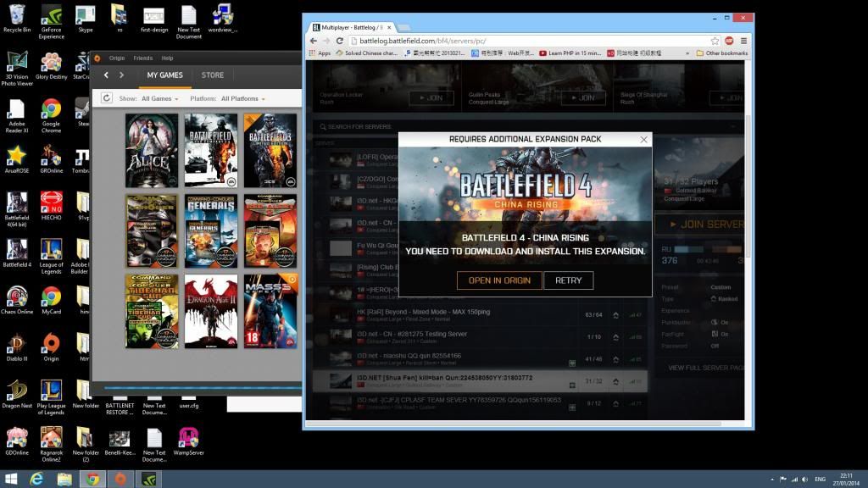This screenshot has width=868, height=488.
Task: Expand the Platform All Platforms dropdown
Action: pos(243,98)
